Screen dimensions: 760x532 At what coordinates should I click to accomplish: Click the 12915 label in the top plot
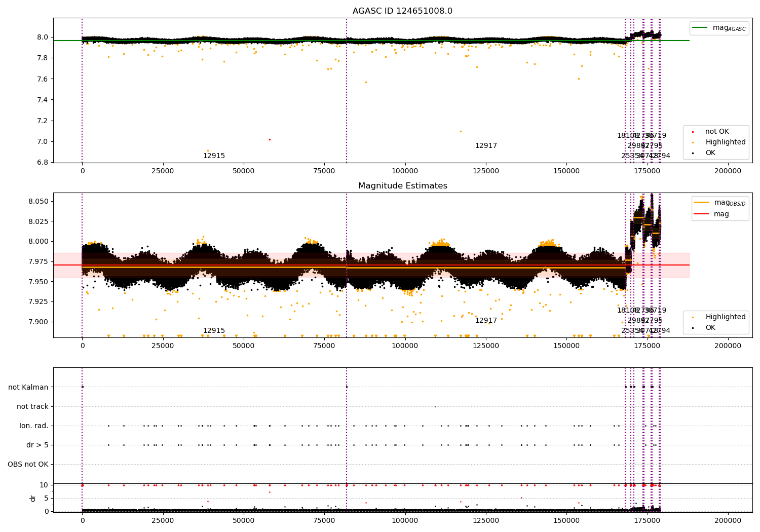tap(214, 156)
